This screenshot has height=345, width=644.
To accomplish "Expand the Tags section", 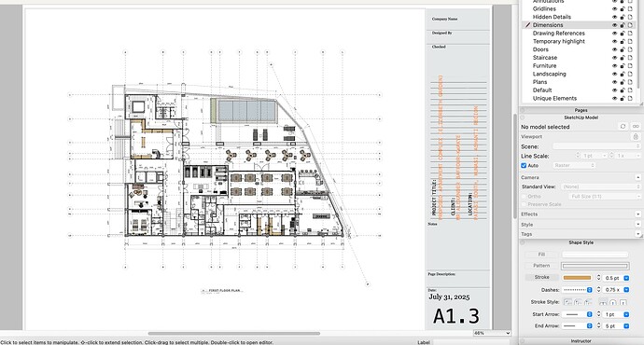I will [x=637, y=234].
